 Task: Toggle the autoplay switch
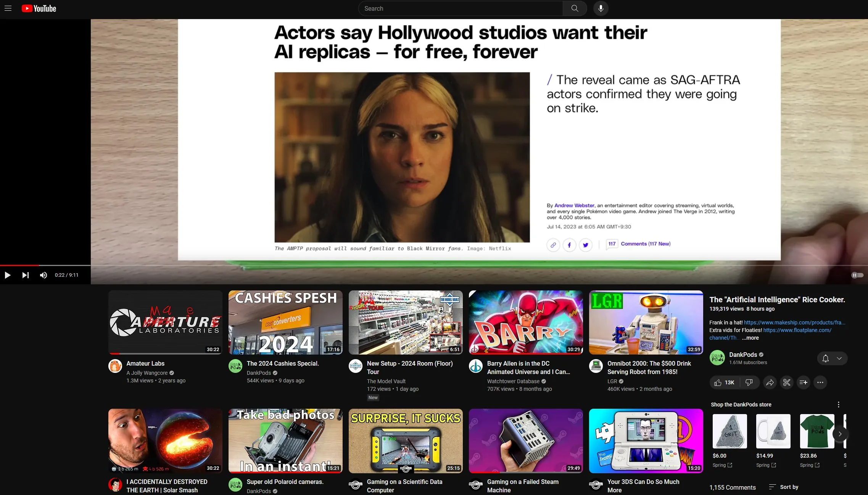click(857, 275)
